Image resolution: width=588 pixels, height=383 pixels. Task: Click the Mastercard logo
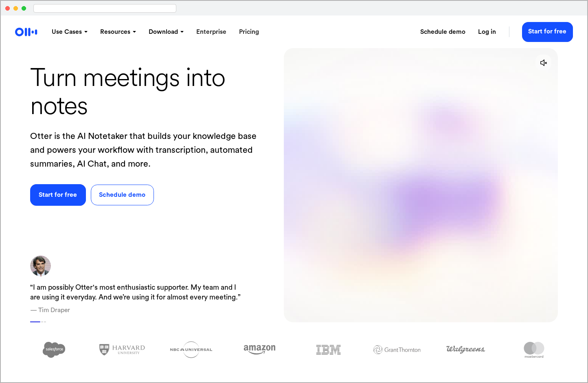[534, 349]
